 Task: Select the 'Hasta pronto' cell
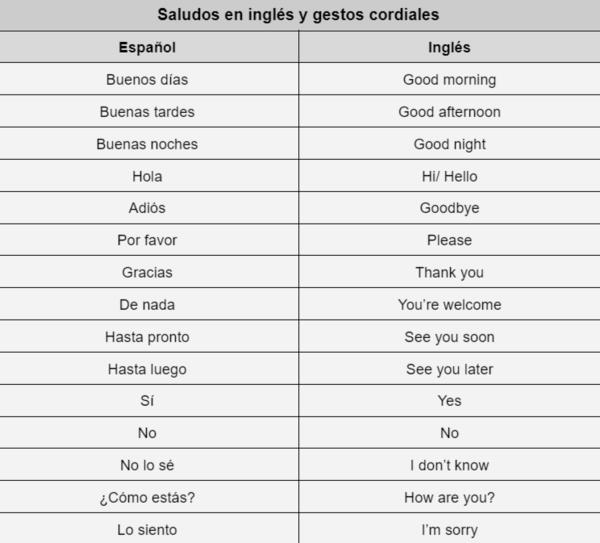[x=149, y=337]
